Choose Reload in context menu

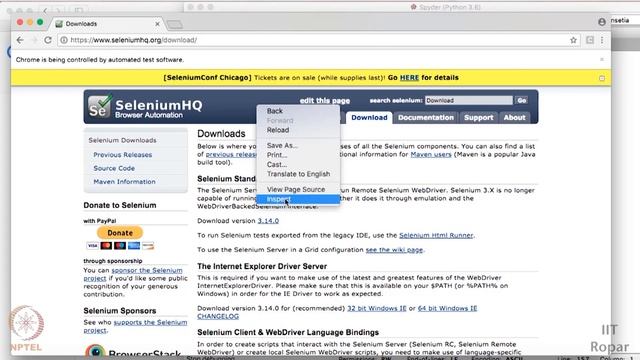point(298,130)
